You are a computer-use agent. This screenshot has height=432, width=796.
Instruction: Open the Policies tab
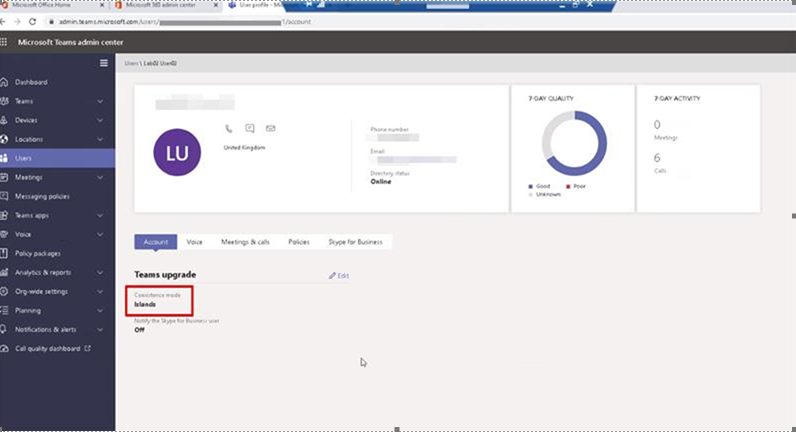(299, 242)
